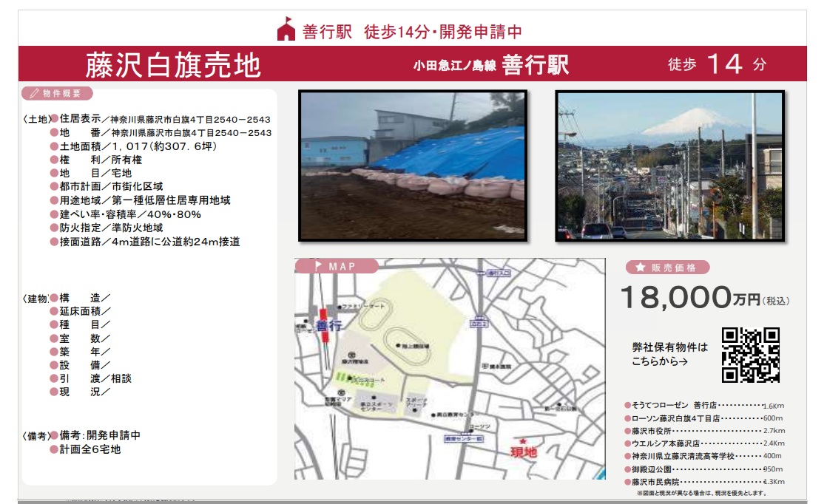Open the blue-tarp land photo
Image resolution: width=827 pixels, height=504 pixels.
pos(412,166)
